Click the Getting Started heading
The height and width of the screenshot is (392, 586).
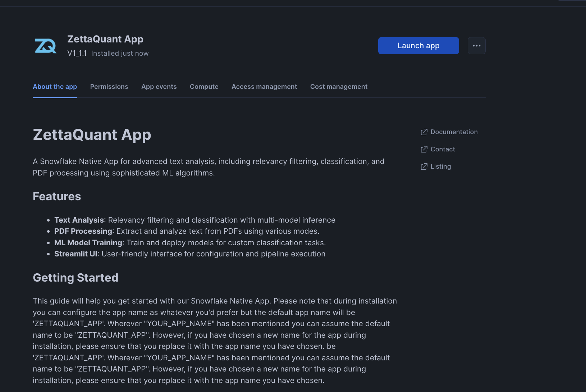coord(75,278)
